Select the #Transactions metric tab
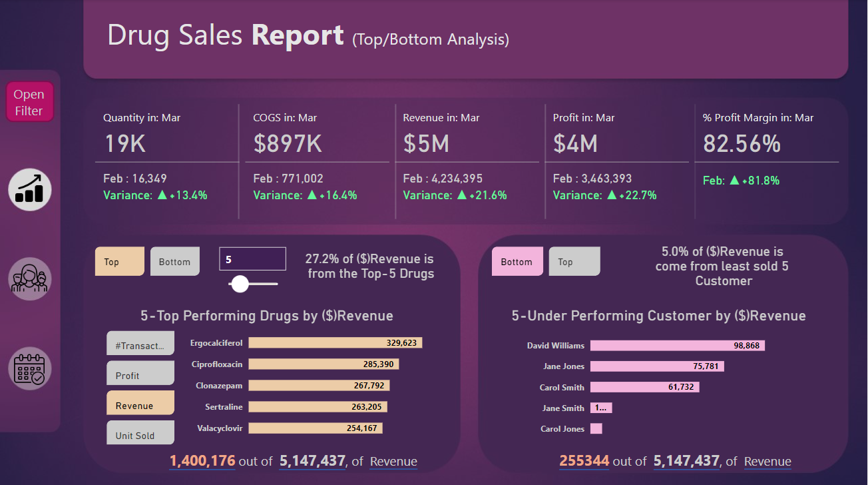 [x=140, y=344]
